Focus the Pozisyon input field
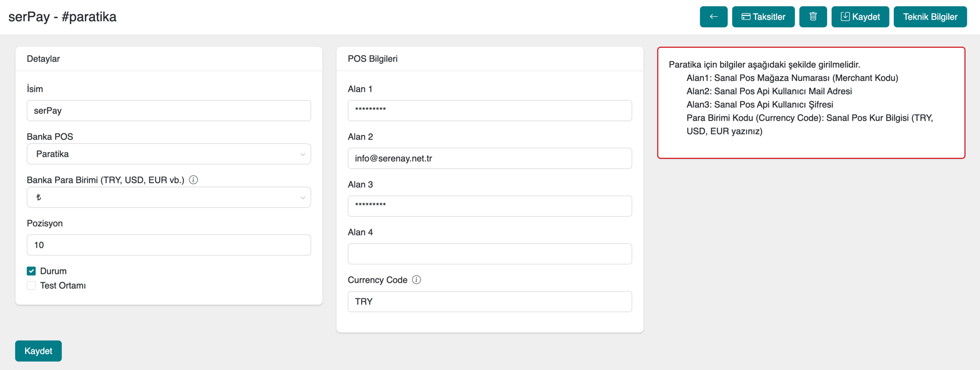The image size is (980, 370). coord(168,245)
